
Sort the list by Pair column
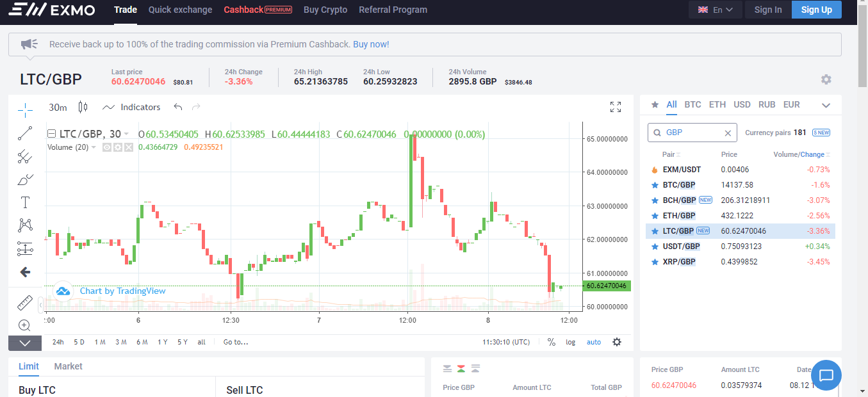pos(671,154)
